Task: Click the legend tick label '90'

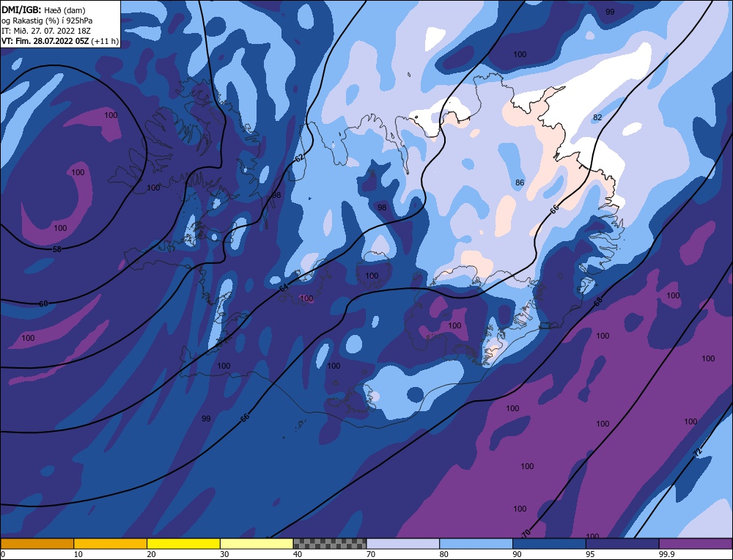Action: (x=517, y=554)
